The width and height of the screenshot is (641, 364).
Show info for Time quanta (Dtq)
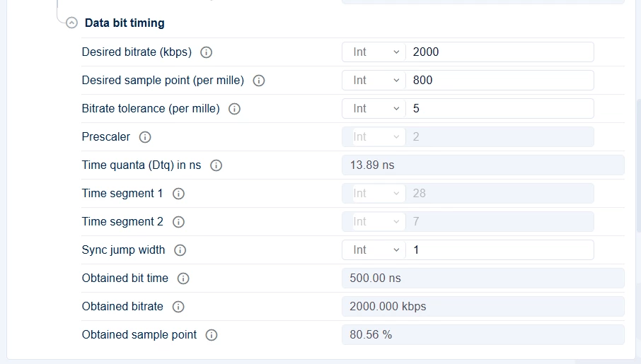(x=216, y=165)
